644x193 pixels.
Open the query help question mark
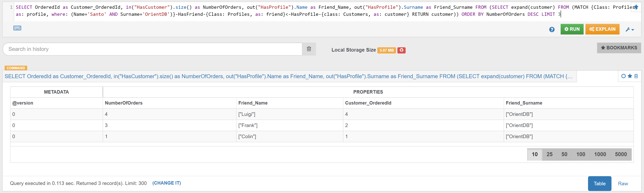point(552,29)
